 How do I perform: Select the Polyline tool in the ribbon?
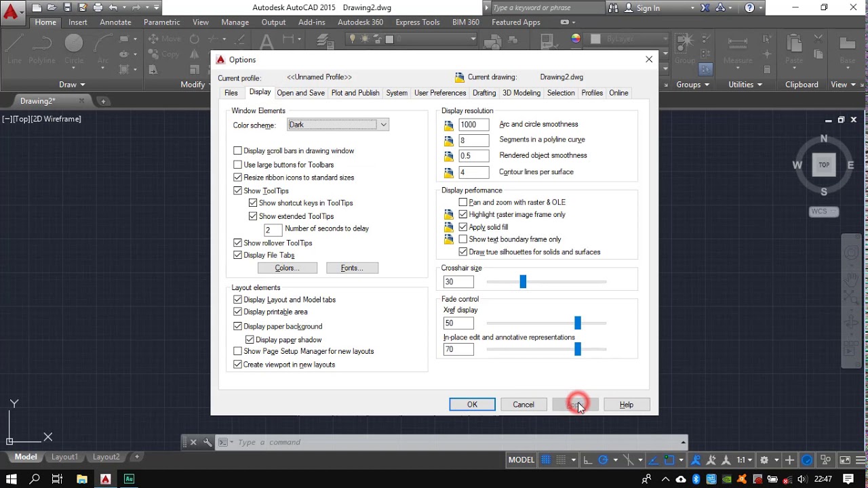[42, 48]
